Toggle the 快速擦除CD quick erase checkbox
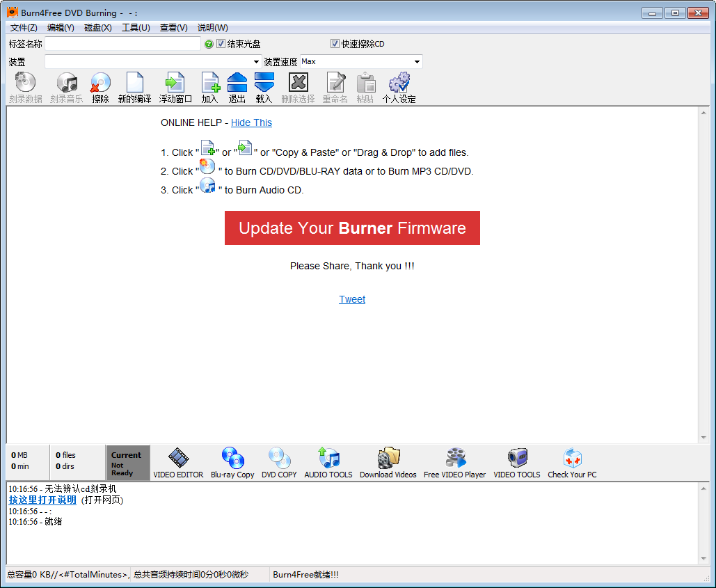The height and width of the screenshot is (588, 716). pos(335,43)
